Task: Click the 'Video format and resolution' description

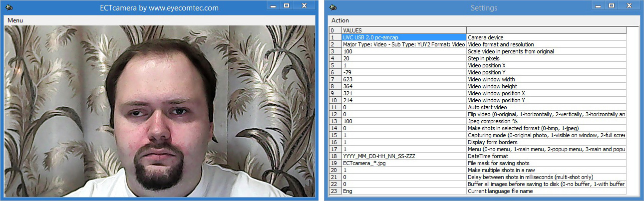Action: pos(546,44)
